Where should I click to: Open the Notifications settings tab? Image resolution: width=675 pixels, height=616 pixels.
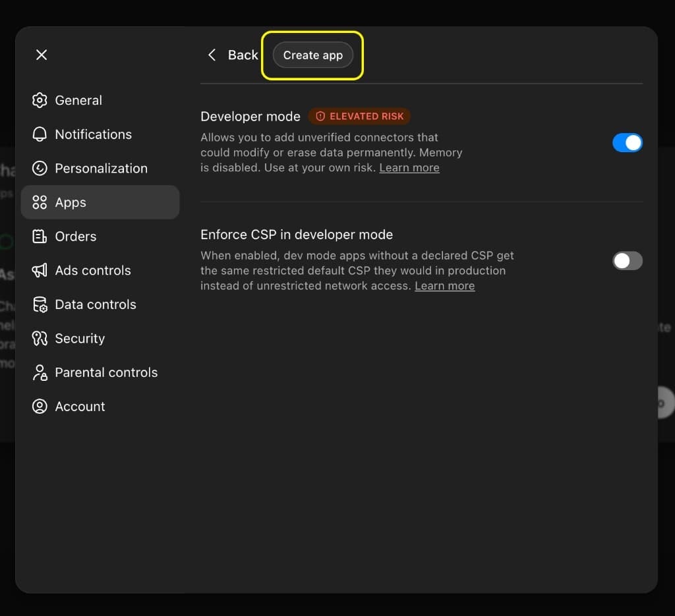point(100,134)
